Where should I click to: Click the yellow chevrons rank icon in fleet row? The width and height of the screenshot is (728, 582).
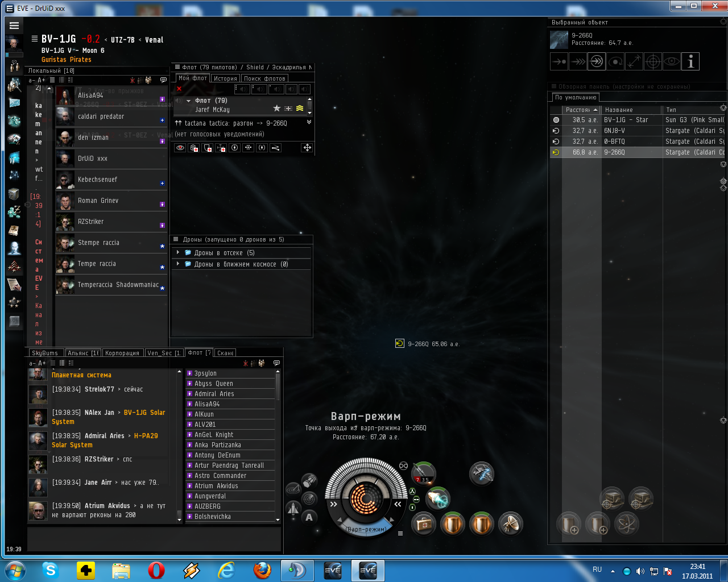pyautogui.click(x=300, y=108)
